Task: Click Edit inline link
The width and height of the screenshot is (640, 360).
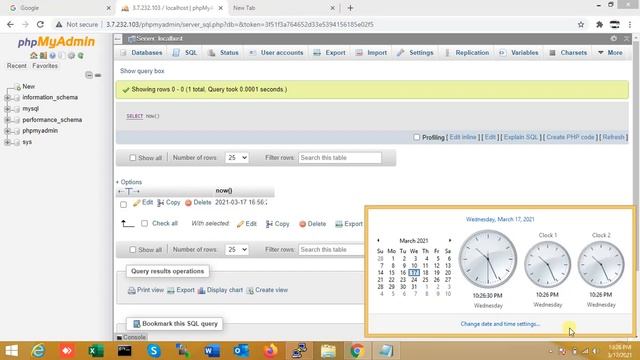Action: tap(463, 137)
